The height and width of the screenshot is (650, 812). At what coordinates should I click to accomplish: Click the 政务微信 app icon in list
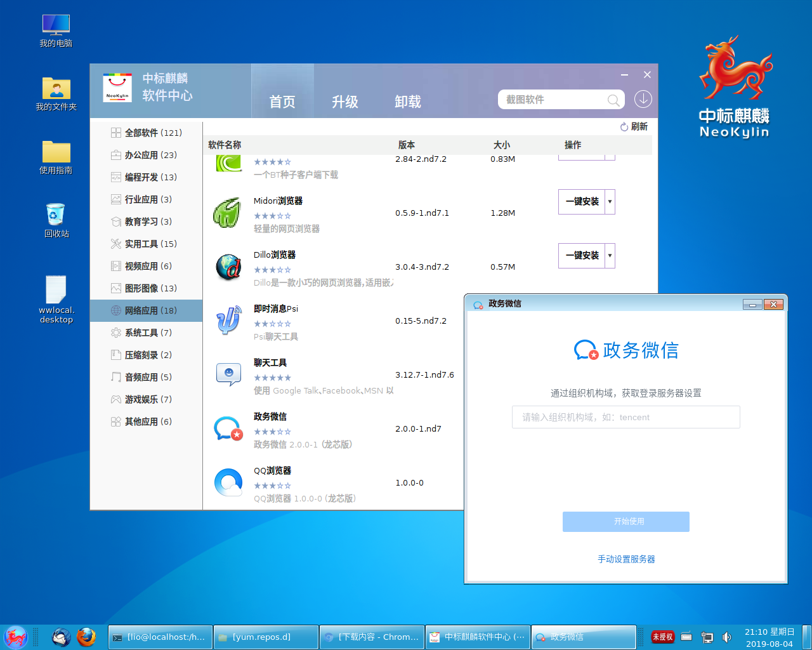[x=228, y=428]
